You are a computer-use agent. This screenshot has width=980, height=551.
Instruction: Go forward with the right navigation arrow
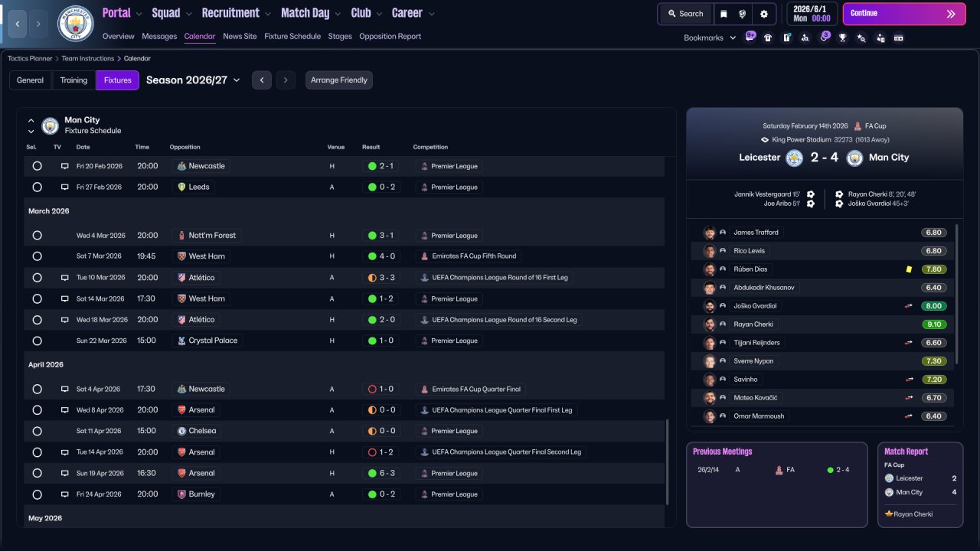38,24
